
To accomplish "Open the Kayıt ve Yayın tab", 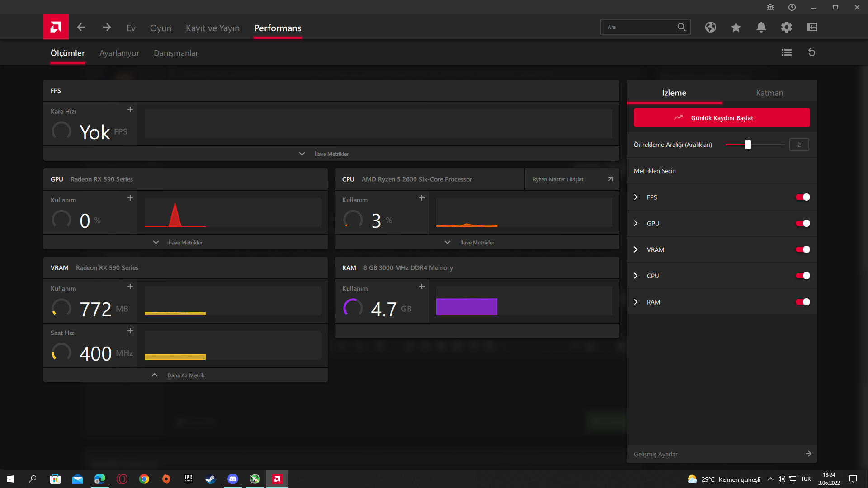I will point(212,28).
